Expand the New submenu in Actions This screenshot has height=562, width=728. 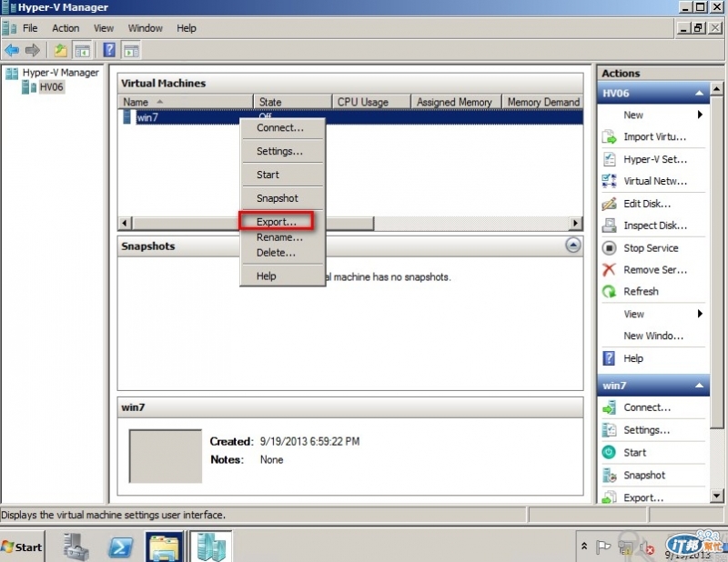pyautogui.click(x=700, y=115)
